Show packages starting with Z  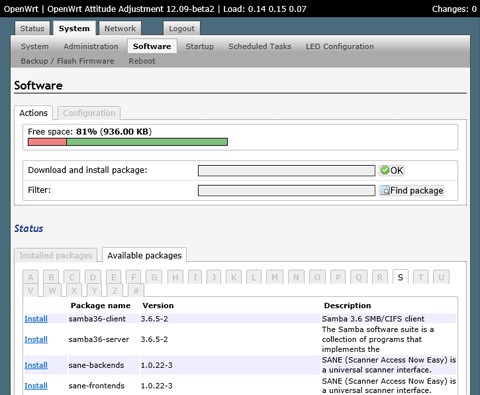[115, 290]
